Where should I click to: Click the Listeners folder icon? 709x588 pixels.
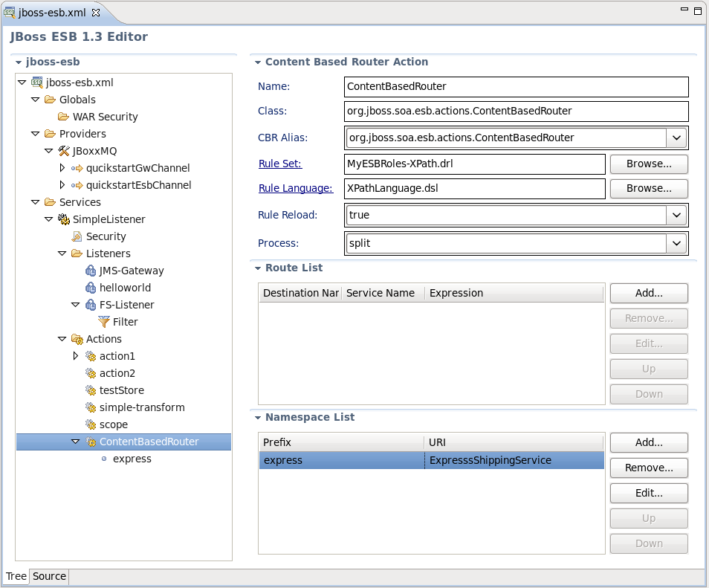[x=77, y=253]
